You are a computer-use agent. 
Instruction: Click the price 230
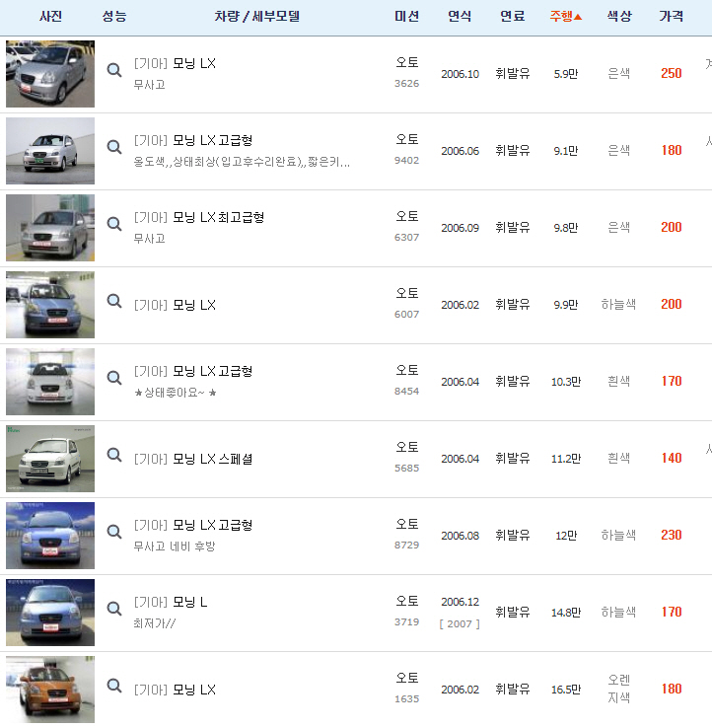coord(672,535)
